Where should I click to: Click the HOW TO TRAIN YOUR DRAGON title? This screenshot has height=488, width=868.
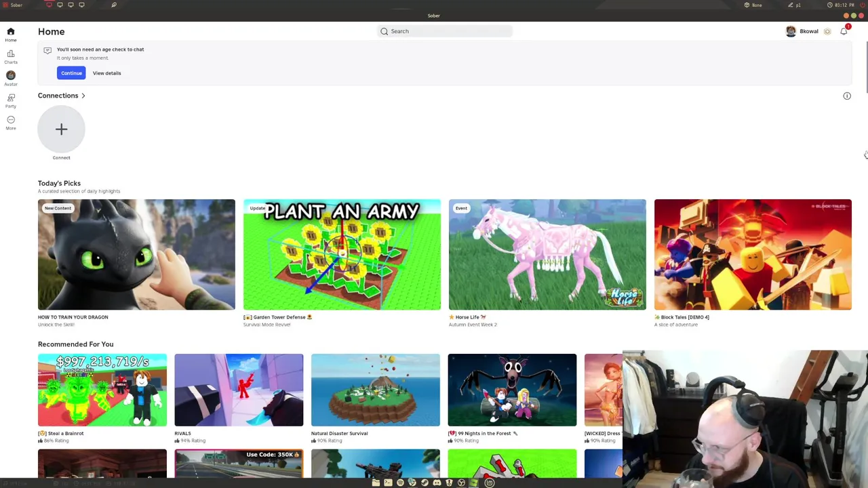click(x=73, y=317)
